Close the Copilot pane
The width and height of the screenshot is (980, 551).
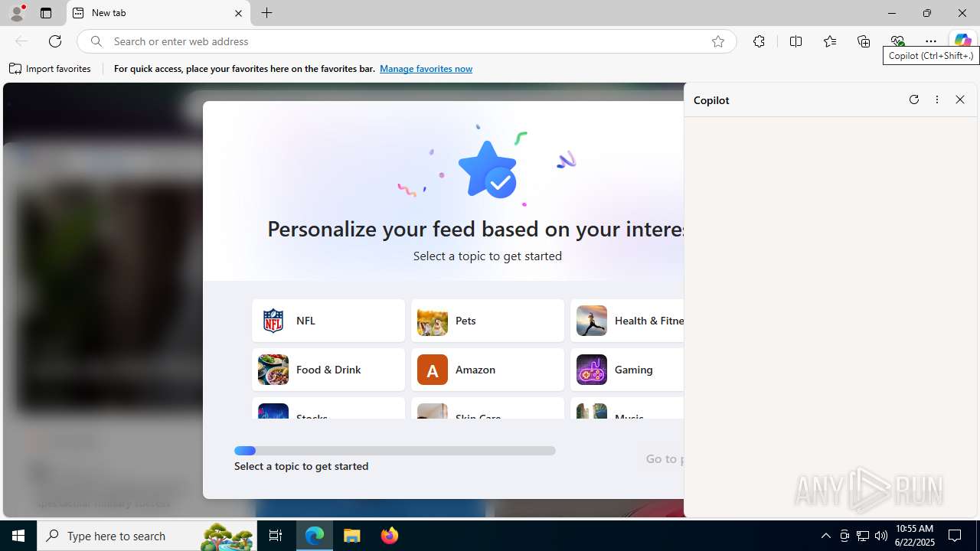pos(960,99)
